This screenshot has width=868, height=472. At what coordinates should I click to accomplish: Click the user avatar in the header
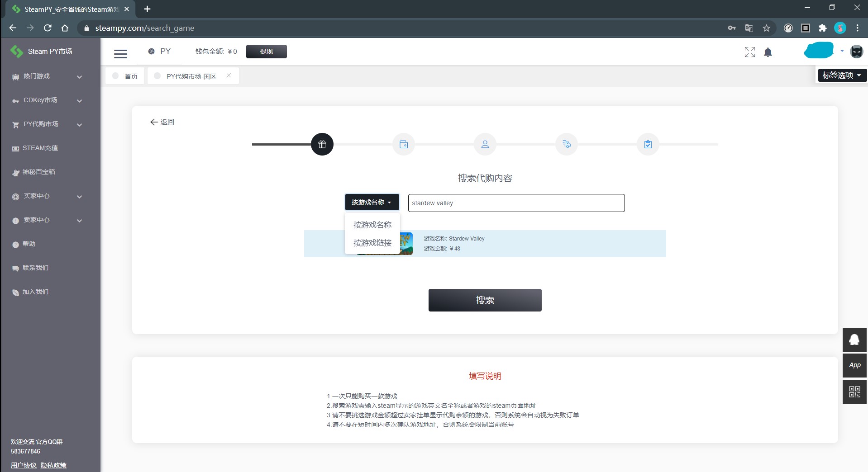857,52
